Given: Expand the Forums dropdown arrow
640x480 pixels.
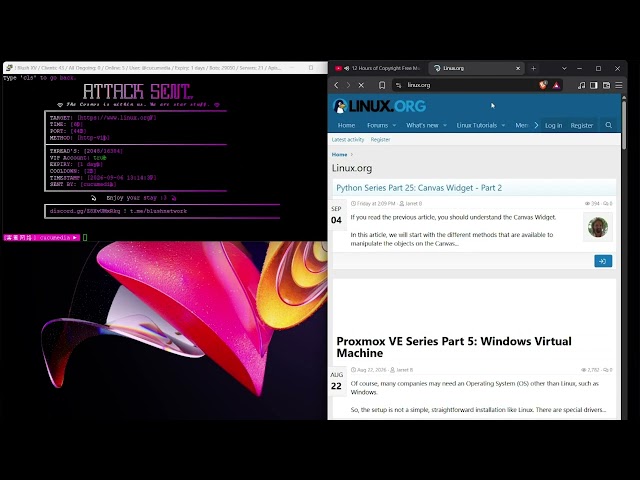Looking at the screenshot, I should click(x=394, y=125).
